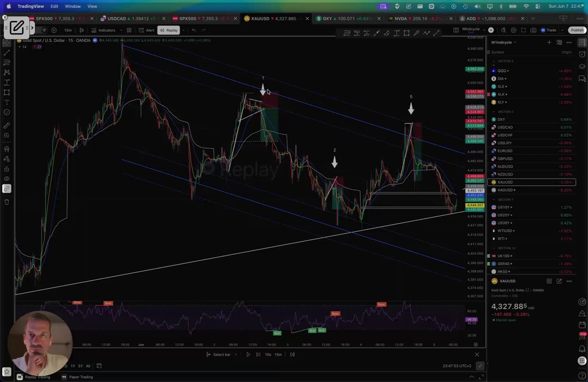Open quick search icon in top toolbar
This screenshot has height=382, width=588.
tap(503, 30)
